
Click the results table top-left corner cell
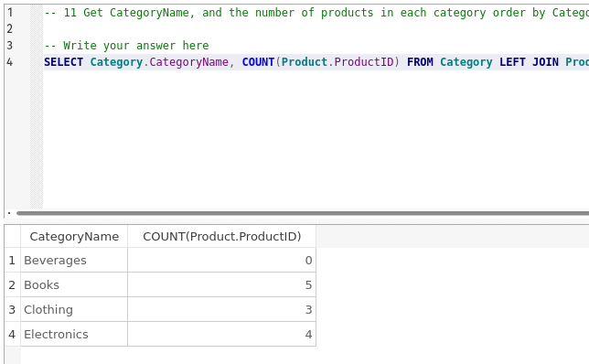(13, 236)
